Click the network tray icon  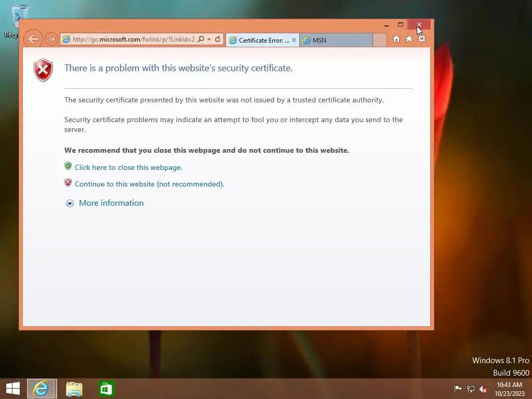pos(471,389)
